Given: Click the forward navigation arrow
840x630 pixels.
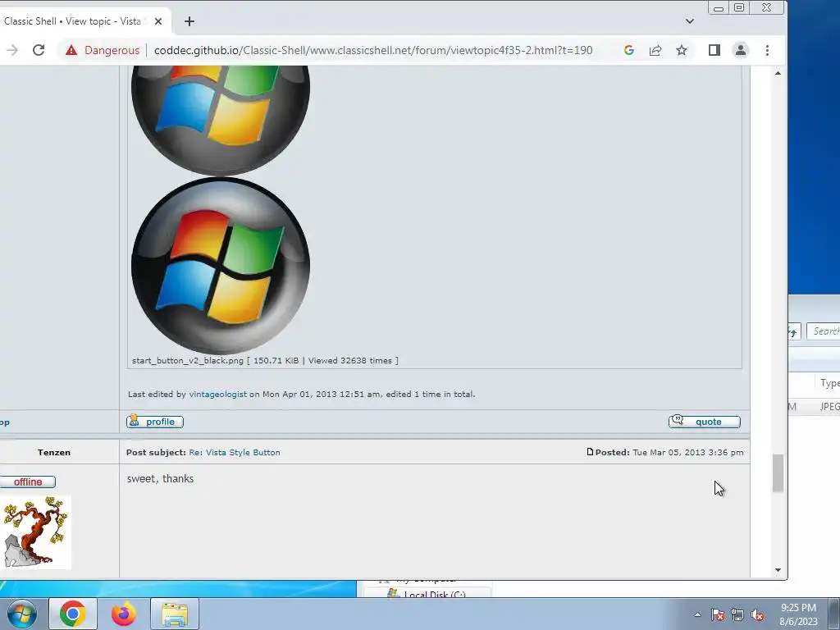Looking at the screenshot, I should (x=11, y=50).
